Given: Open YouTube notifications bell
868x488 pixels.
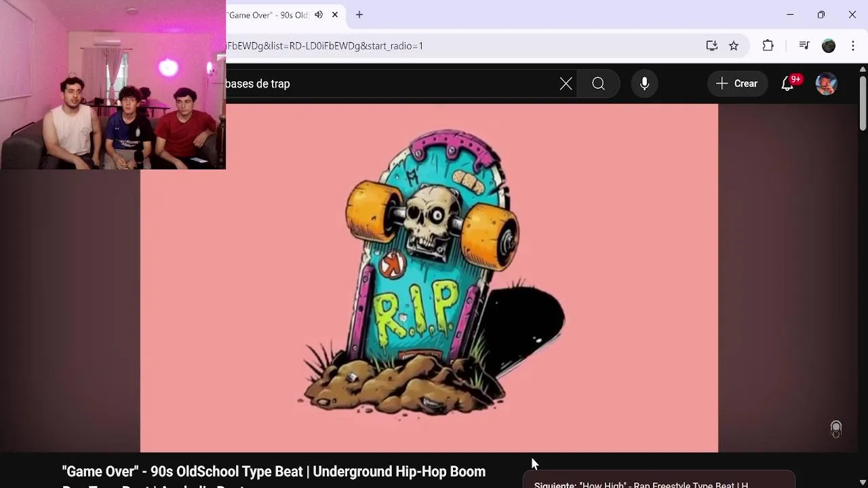Looking at the screenshot, I should (788, 84).
